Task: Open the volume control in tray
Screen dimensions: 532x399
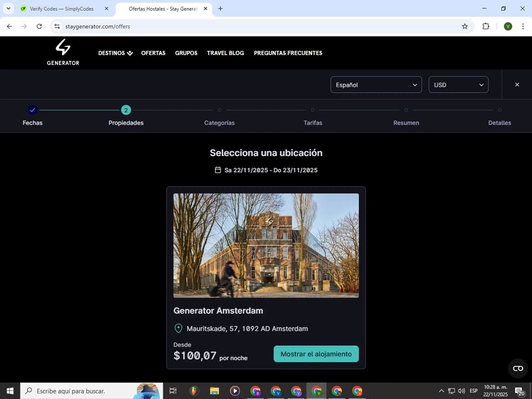Action: pyautogui.click(x=461, y=391)
